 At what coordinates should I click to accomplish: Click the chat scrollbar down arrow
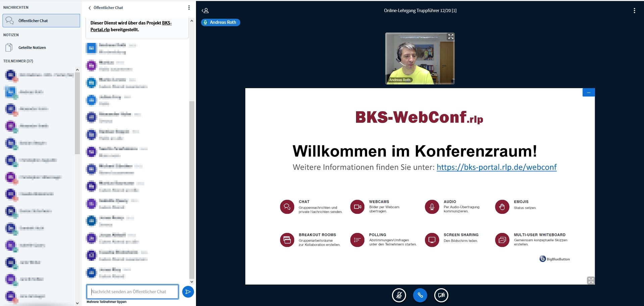192,282
